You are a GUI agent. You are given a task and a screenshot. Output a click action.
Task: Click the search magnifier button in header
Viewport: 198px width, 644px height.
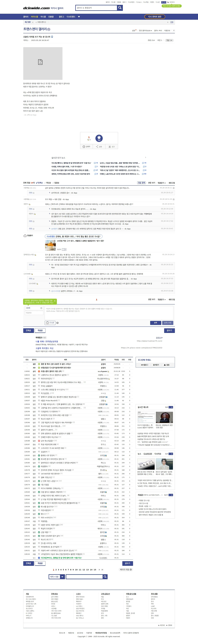point(120,8)
